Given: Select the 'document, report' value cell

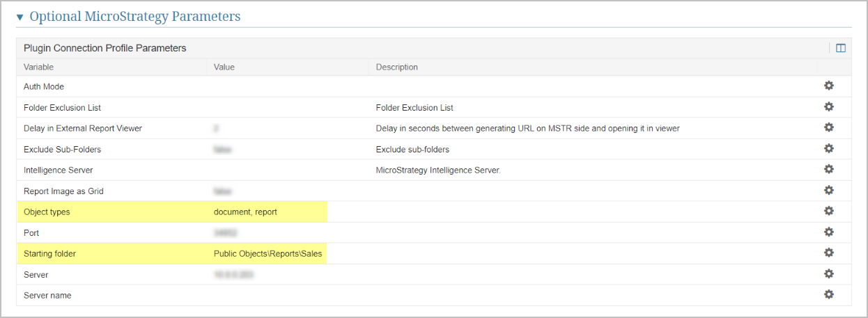Looking at the screenshot, I should (245, 212).
